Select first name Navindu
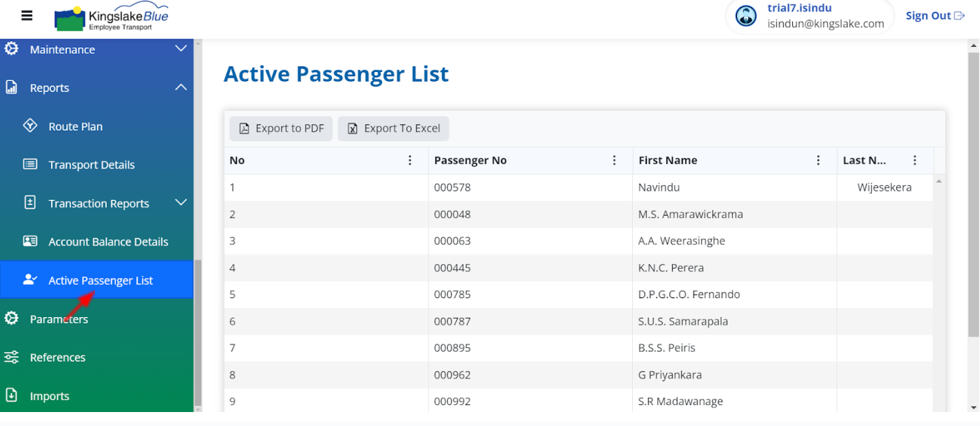980x426 pixels. click(659, 187)
